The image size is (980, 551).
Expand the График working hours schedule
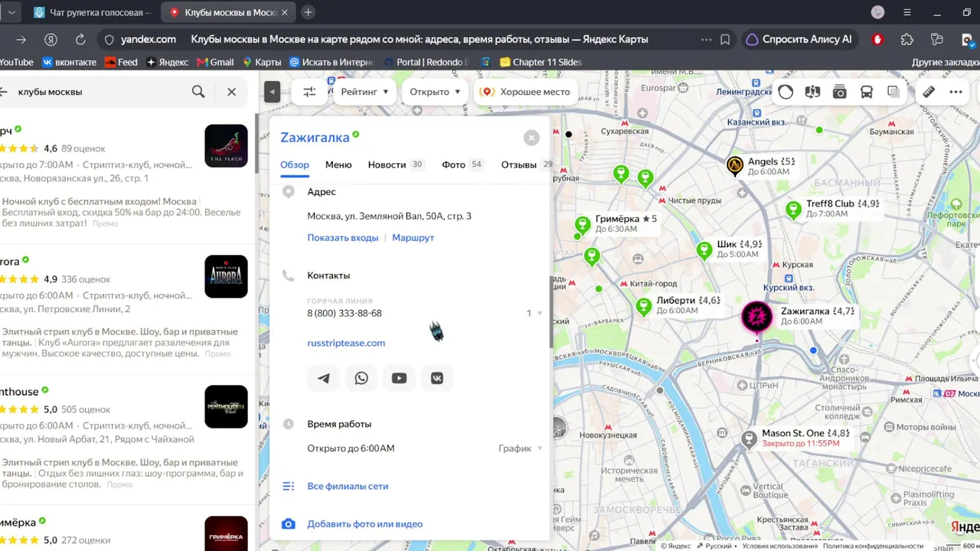521,448
